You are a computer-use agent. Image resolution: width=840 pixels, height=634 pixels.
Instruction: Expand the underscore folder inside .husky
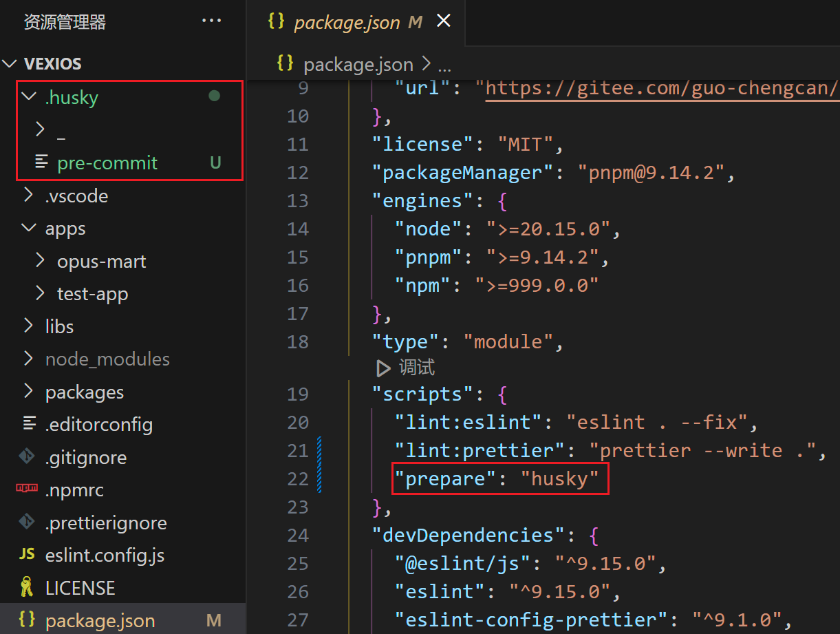40,129
